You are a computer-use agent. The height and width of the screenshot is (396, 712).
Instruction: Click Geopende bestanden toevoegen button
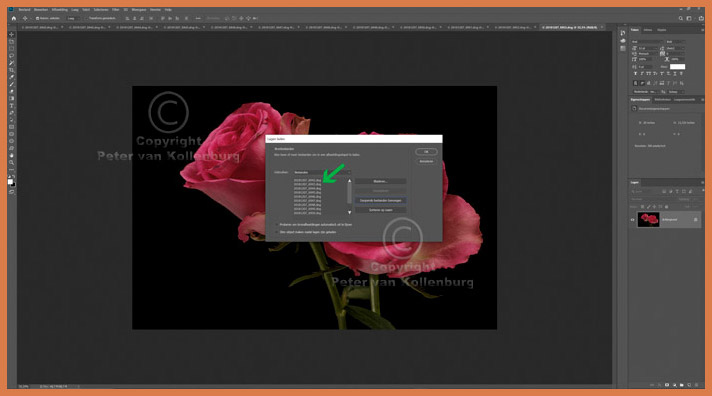coord(381,200)
